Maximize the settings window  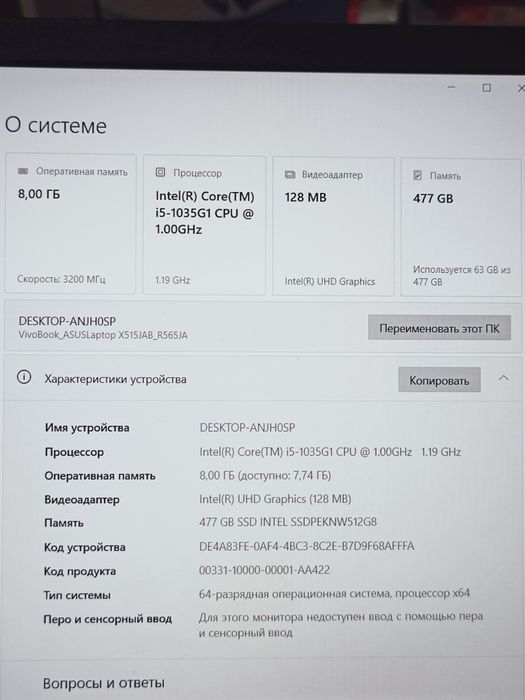coord(487,88)
